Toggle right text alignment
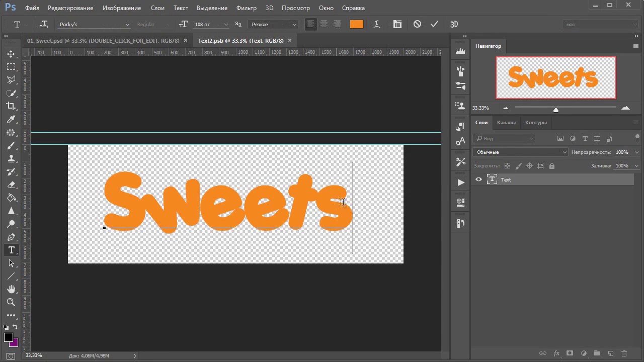The width and height of the screenshot is (644, 362). point(337,24)
